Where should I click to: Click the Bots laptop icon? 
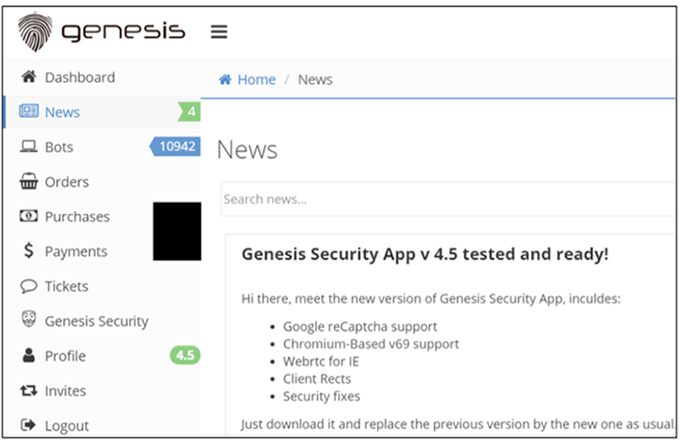click(29, 147)
